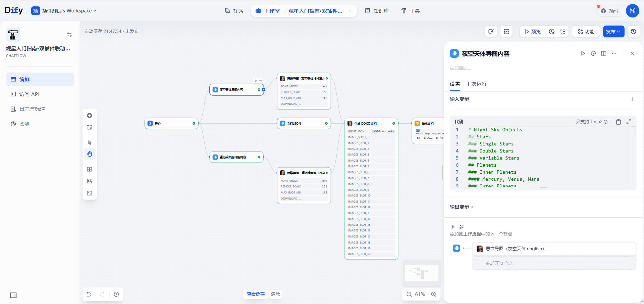Viewport: 644px width, 304px height.
Task: Click the 预览 preview button
Action: pyautogui.click(x=533, y=32)
